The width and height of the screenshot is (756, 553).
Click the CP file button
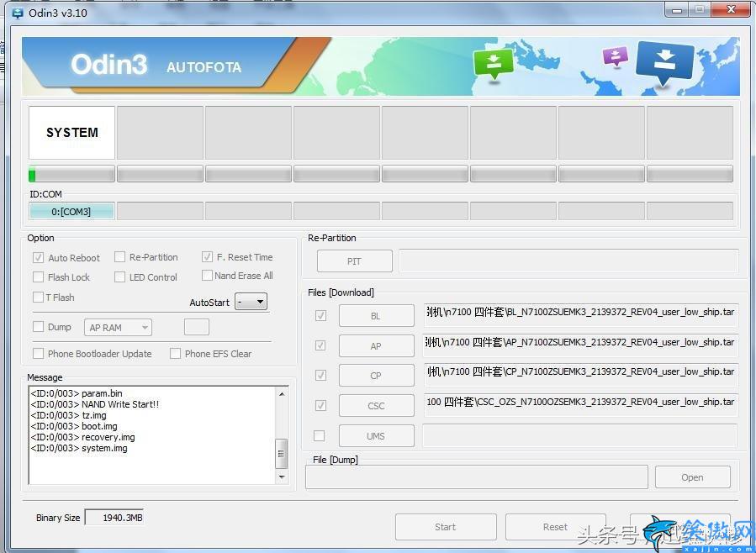tap(377, 375)
